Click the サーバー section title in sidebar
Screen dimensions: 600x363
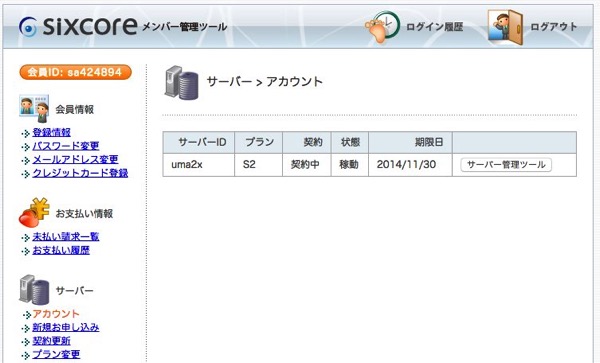click(x=75, y=291)
